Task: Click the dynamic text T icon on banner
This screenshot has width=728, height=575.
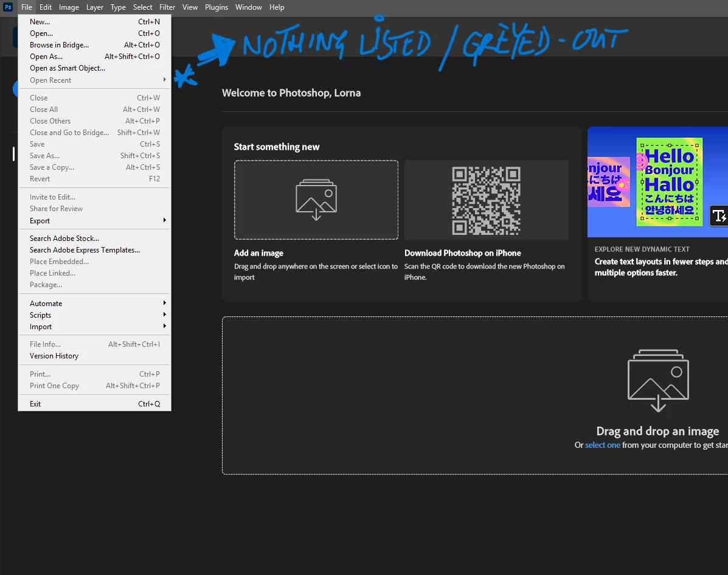Action: click(719, 216)
